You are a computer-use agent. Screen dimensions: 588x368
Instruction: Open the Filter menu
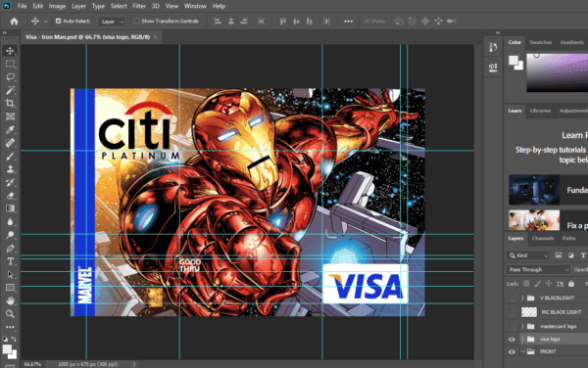(139, 6)
